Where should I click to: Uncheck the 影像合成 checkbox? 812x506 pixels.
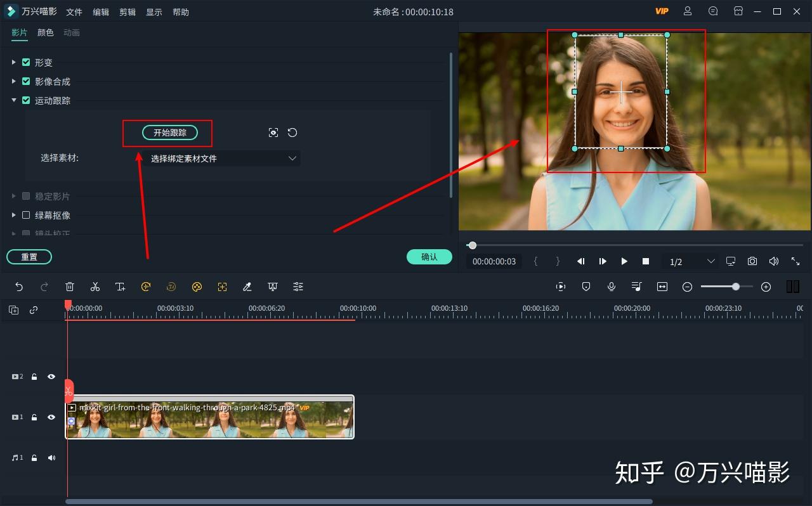tap(26, 81)
